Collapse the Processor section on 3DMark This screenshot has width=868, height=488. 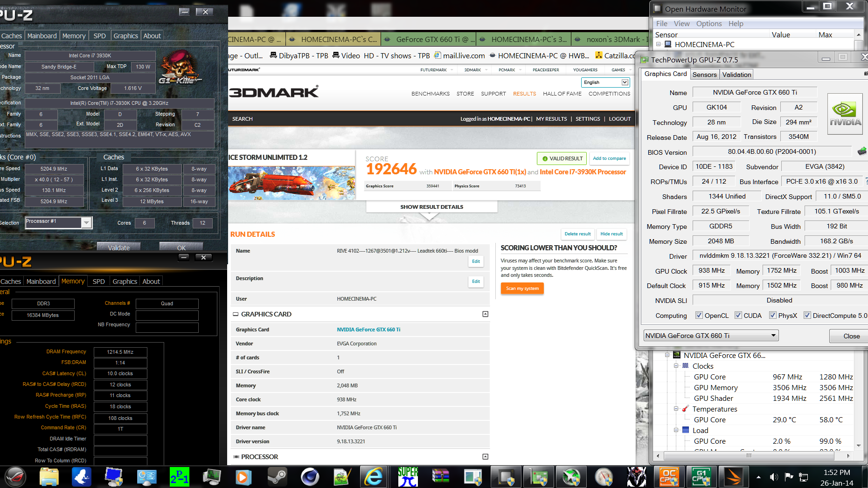485,457
